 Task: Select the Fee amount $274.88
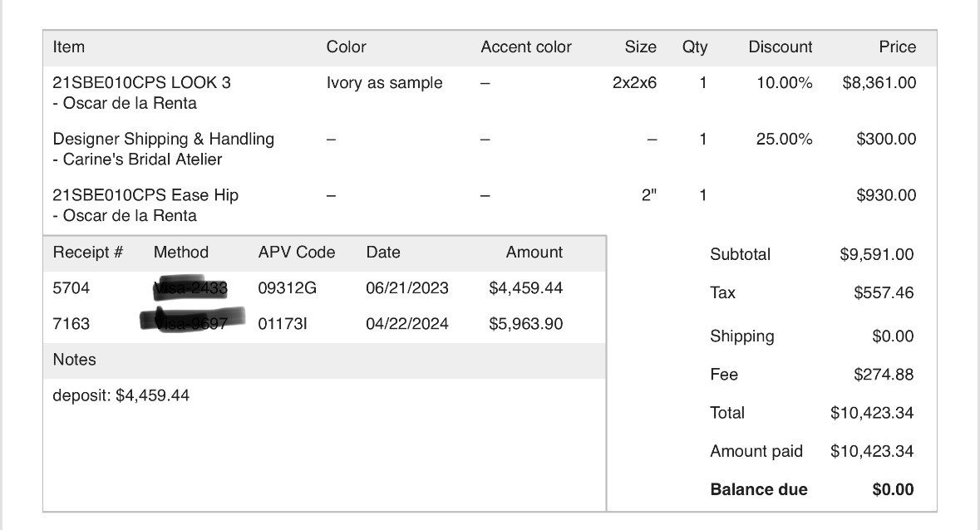point(884,374)
